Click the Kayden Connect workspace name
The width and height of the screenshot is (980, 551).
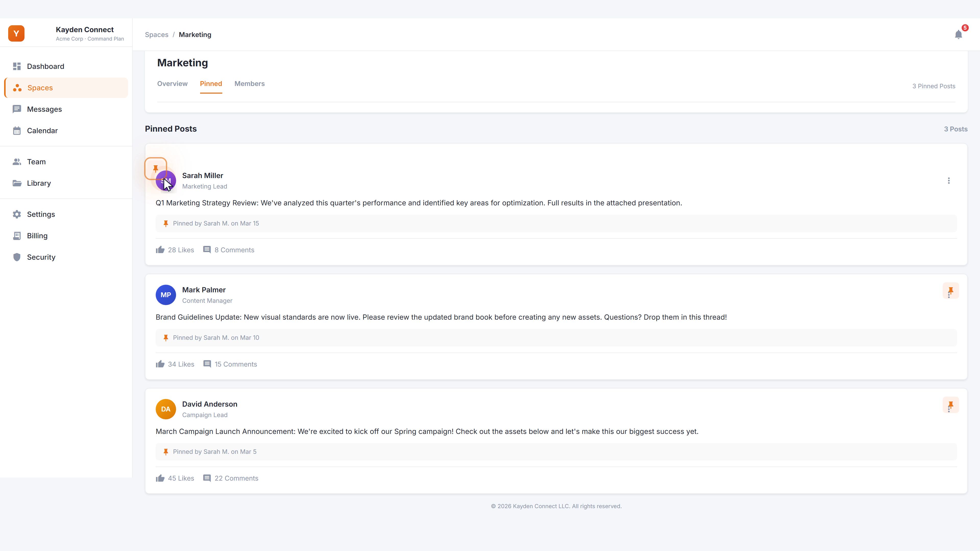(x=84, y=30)
